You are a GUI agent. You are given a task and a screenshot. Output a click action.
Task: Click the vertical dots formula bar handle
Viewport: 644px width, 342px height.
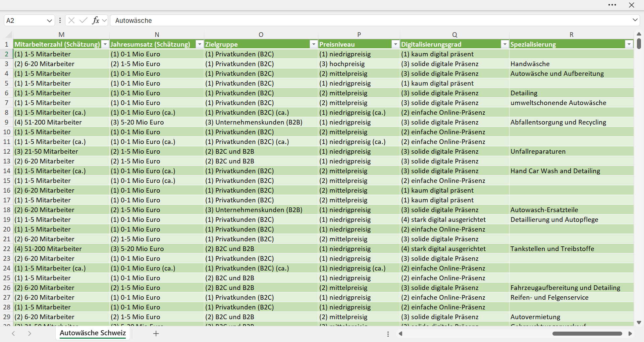coord(60,20)
